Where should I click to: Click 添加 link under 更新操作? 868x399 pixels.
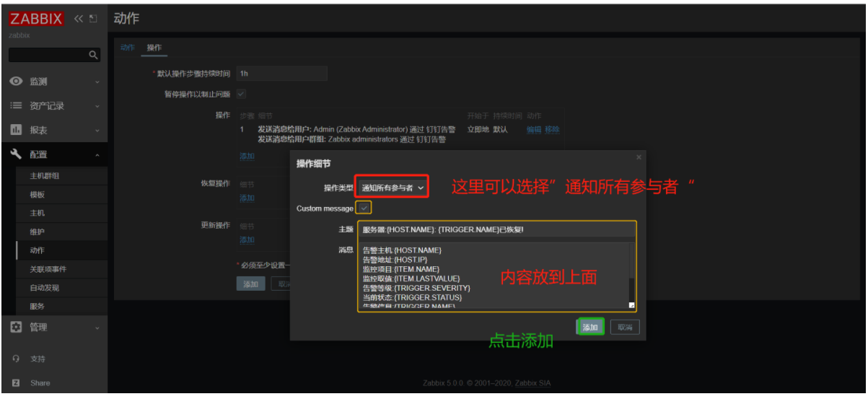[x=247, y=240]
